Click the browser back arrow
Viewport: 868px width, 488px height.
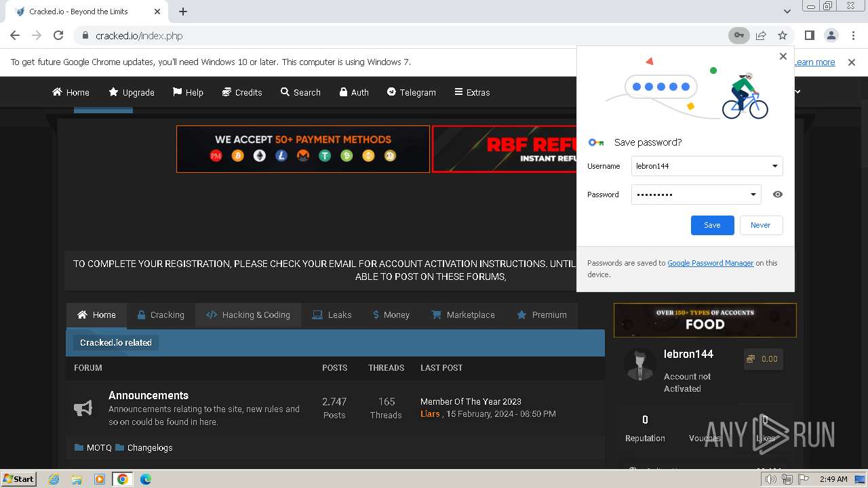(x=15, y=35)
